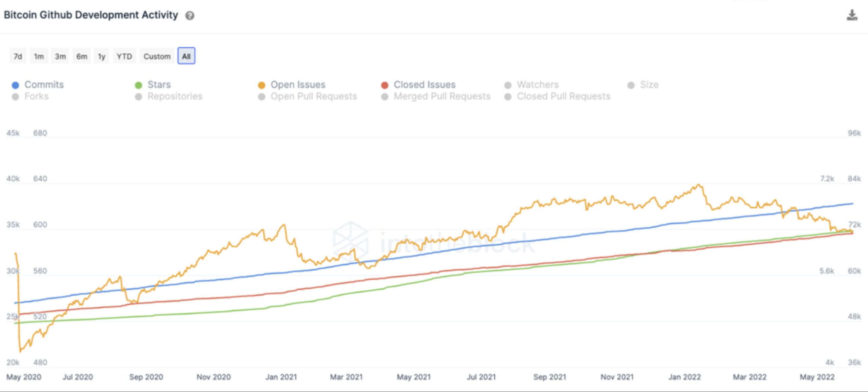
Task: Download chart data with download icon
Action: (x=852, y=15)
